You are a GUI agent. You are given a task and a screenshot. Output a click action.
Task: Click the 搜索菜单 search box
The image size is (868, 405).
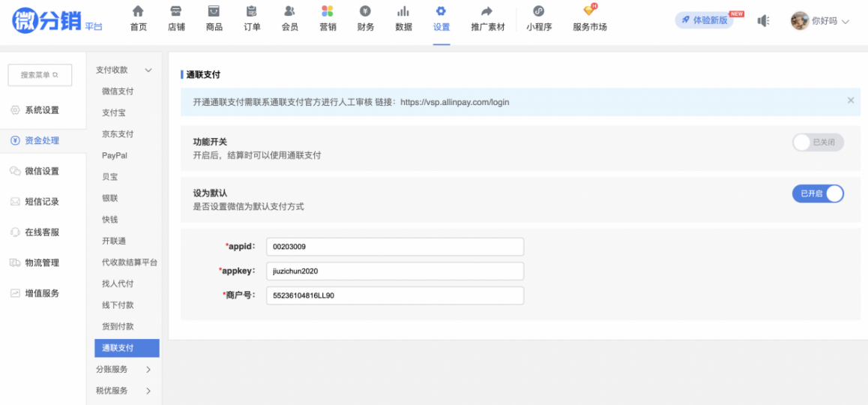click(x=40, y=75)
